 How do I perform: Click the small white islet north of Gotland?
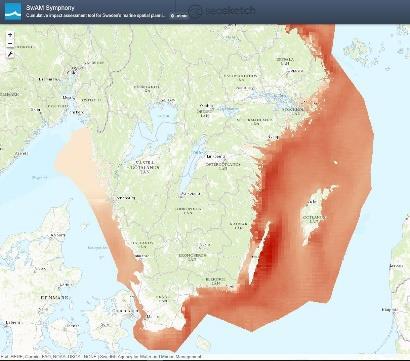click(335, 163)
